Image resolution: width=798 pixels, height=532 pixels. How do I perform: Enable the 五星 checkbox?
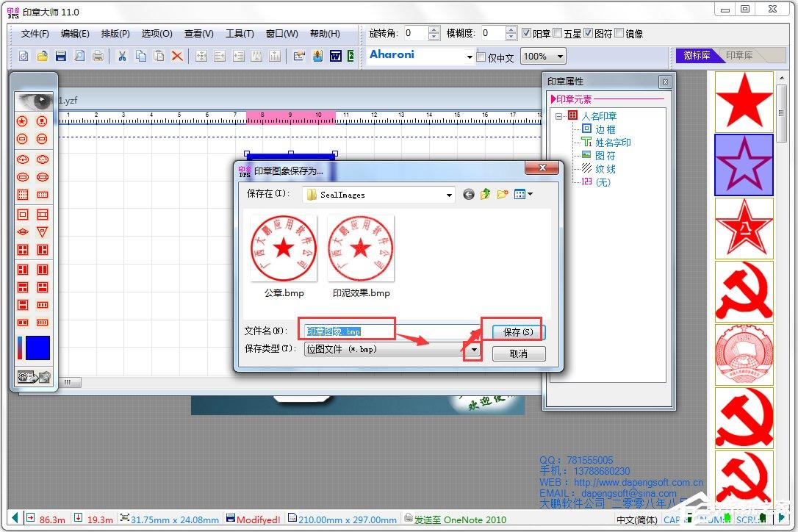point(557,33)
